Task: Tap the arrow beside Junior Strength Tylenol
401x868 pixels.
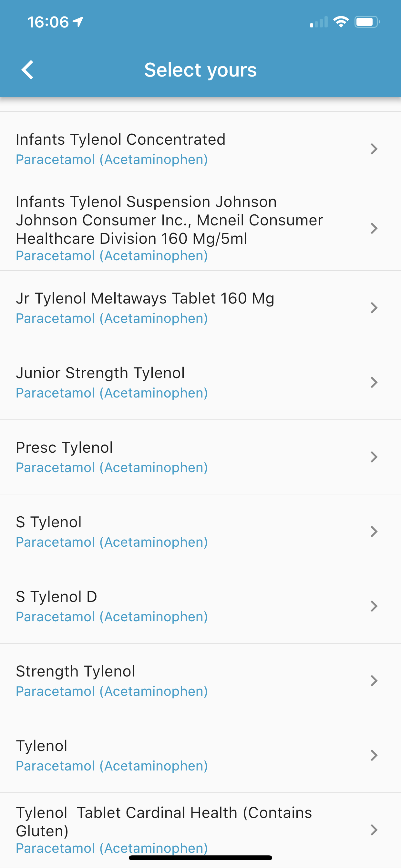Action: click(374, 382)
